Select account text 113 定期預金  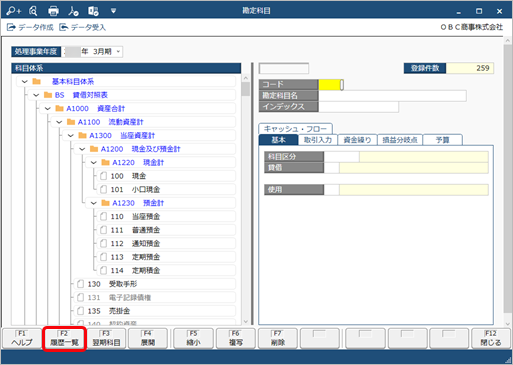point(135,257)
